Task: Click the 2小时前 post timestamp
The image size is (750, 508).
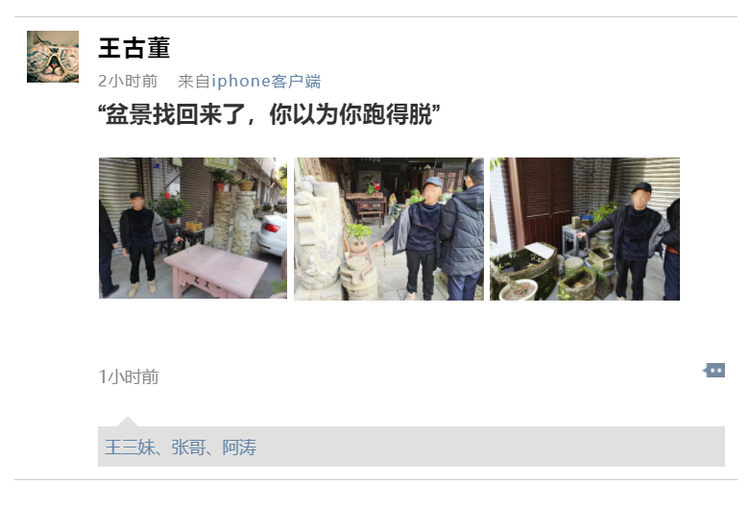Action: coord(128,81)
